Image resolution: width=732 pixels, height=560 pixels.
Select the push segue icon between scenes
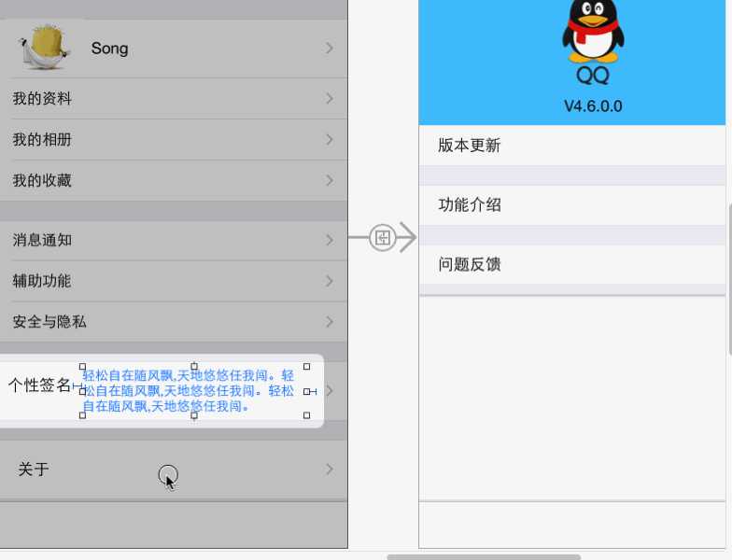point(383,238)
